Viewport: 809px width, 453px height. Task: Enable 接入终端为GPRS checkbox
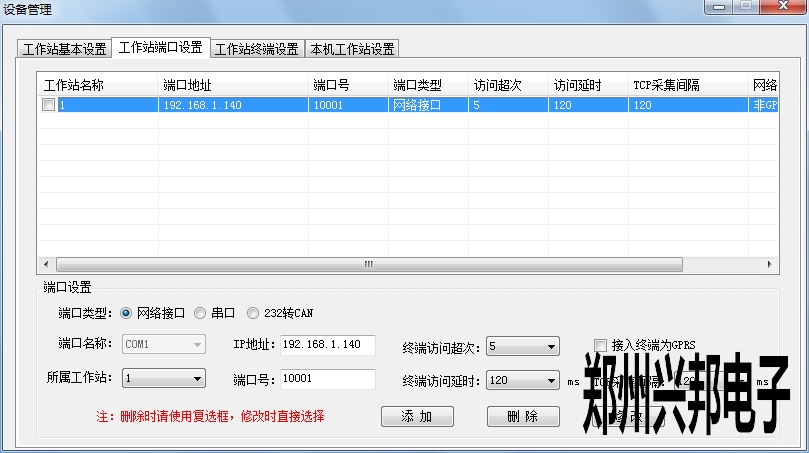click(601, 343)
